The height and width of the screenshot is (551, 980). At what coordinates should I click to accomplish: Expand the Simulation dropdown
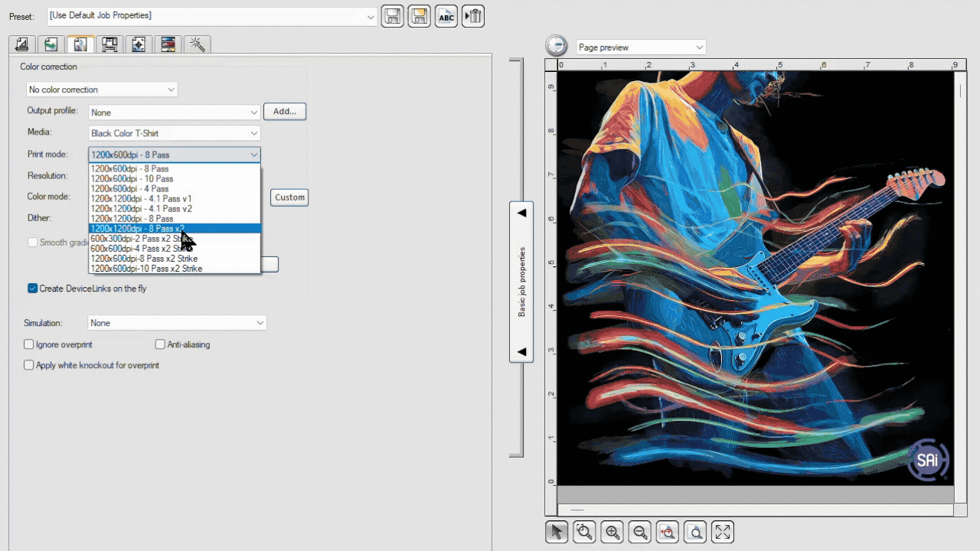(177, 323)
